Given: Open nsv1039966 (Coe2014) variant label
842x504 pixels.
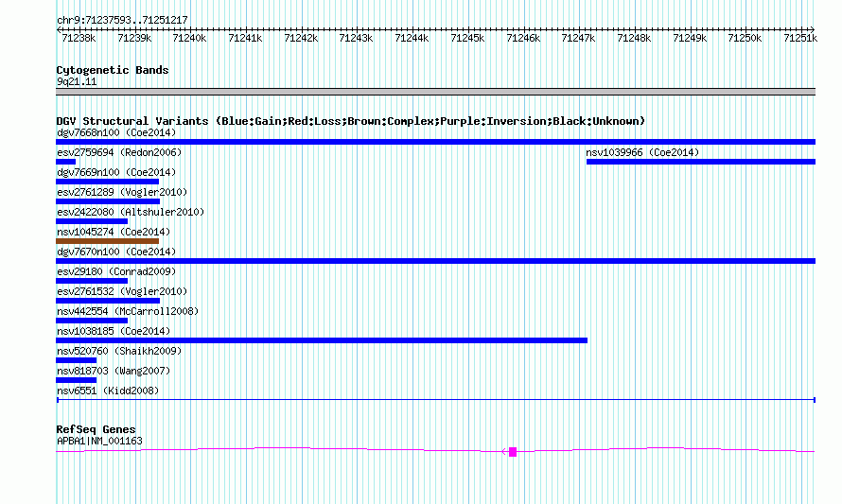Looking at the screenshot, I should pos(642,152).
